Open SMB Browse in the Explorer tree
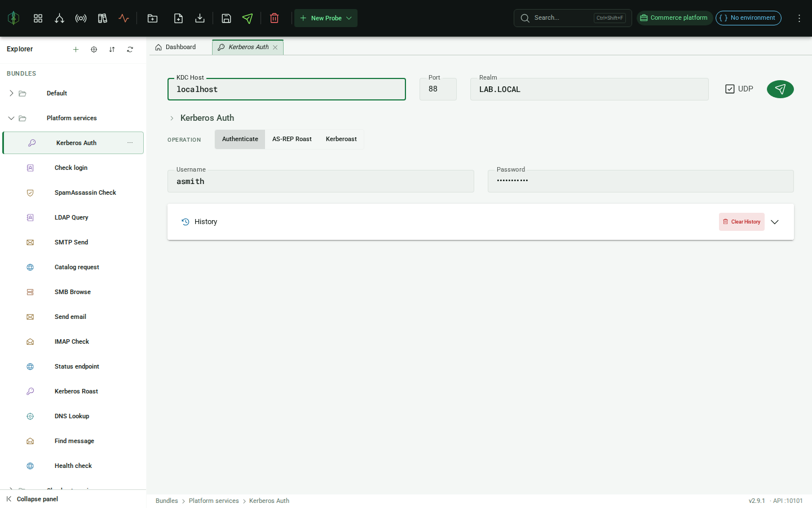The image size is (812, 508). (73, 292)
